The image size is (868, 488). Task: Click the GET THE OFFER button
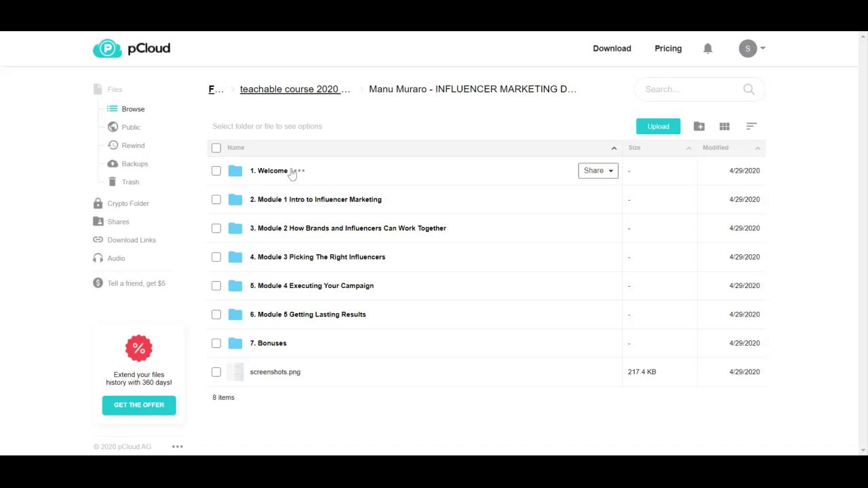point(139,405)
